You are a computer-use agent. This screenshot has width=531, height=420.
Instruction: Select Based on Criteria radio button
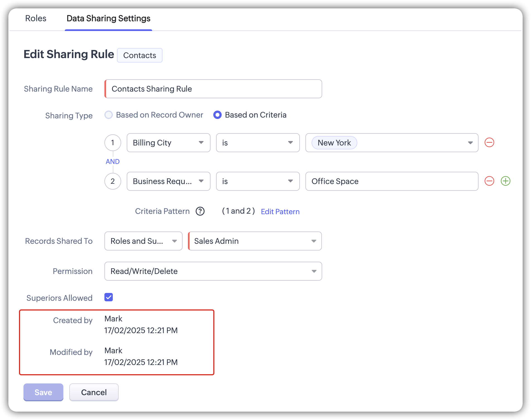pos(217,115)
